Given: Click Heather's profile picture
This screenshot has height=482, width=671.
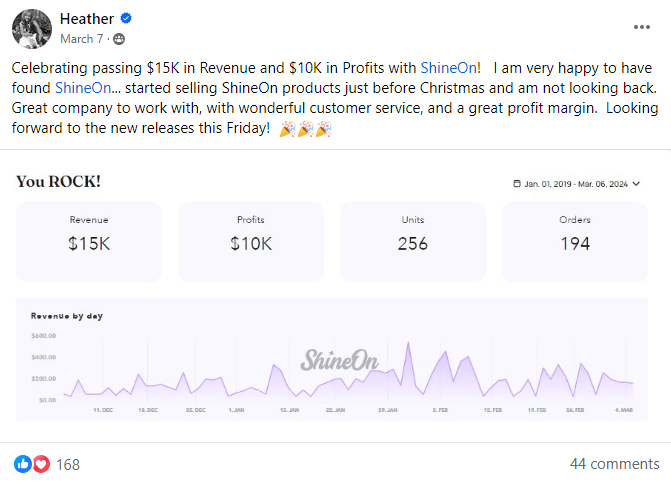Looking at the screenshot, I should coord(31,28).
